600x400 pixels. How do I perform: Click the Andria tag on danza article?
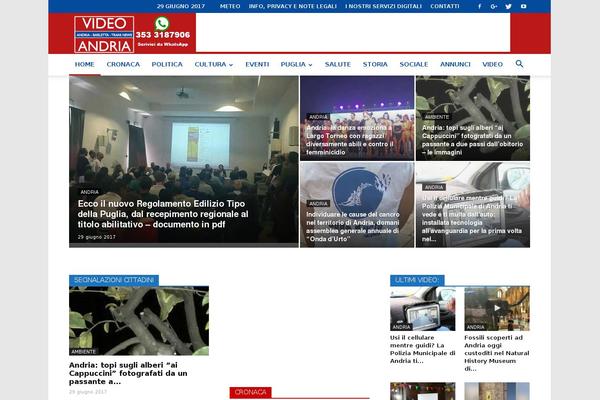point(318,117)
